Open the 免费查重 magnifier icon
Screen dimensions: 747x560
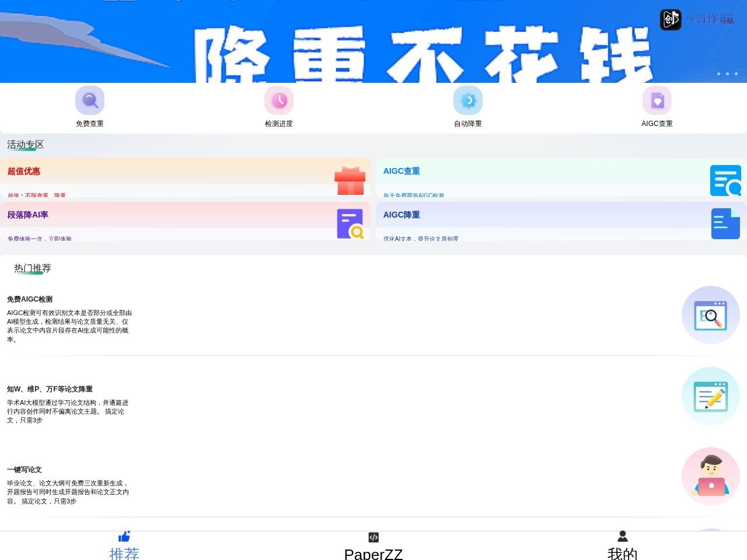tap(90, 100)
